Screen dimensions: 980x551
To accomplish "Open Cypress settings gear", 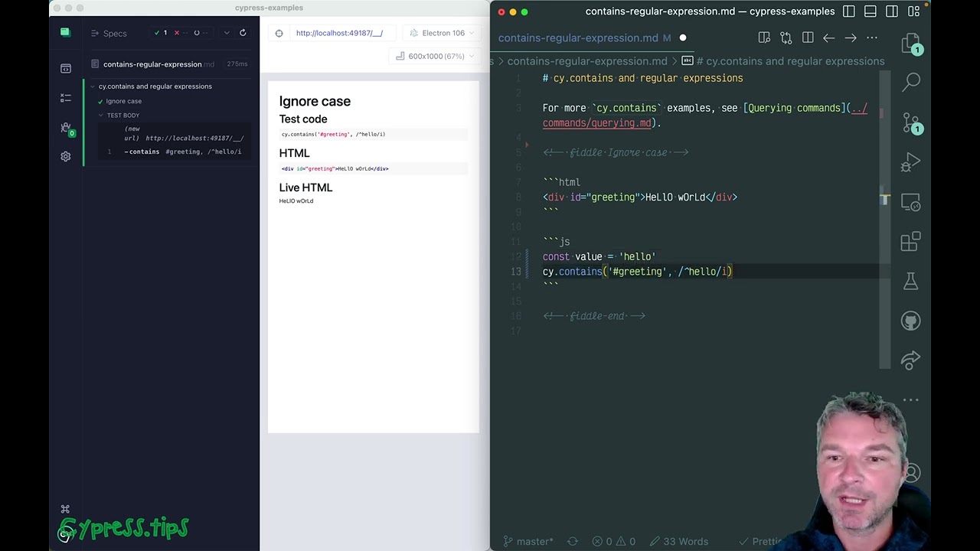I will click(65, 156).
